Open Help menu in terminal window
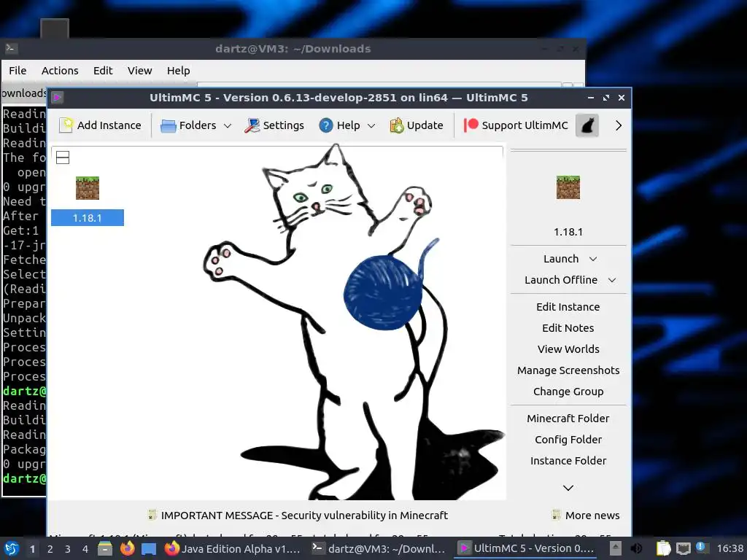 (178, 71)
